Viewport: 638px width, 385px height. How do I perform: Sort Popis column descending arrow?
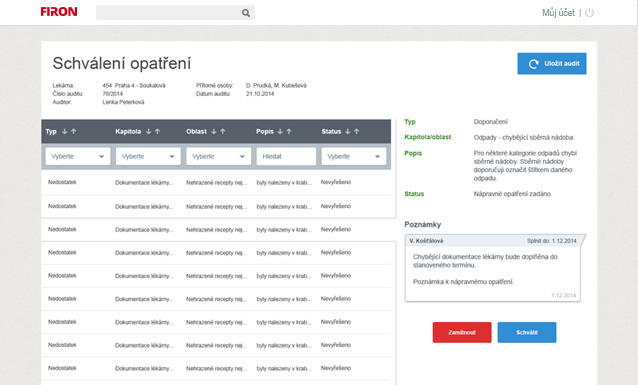(280, 131)
